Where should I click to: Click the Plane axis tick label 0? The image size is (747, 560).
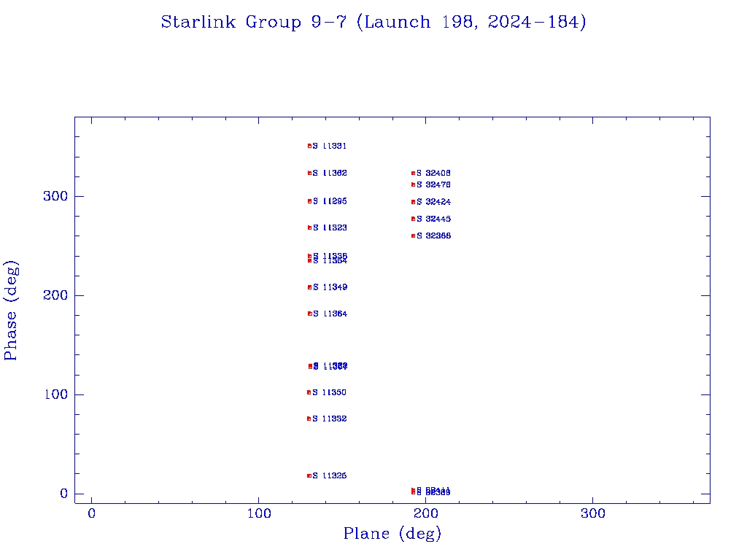tap(92, 513)
